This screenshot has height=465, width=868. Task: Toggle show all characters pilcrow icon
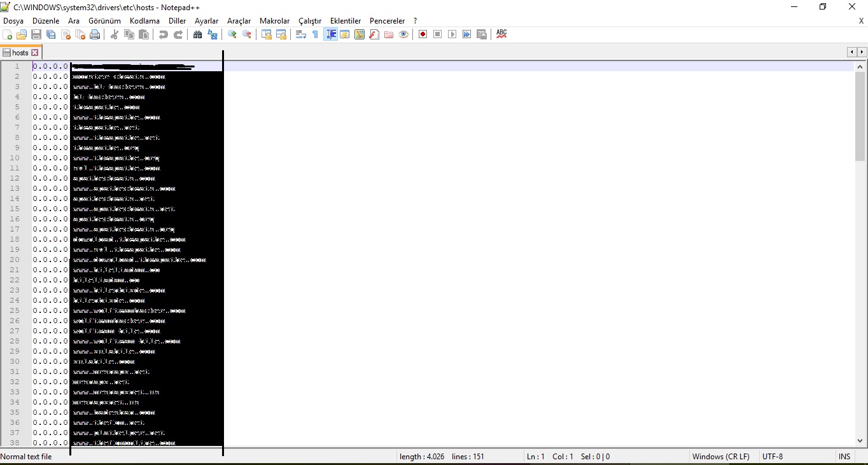click(x=316, y=34)
